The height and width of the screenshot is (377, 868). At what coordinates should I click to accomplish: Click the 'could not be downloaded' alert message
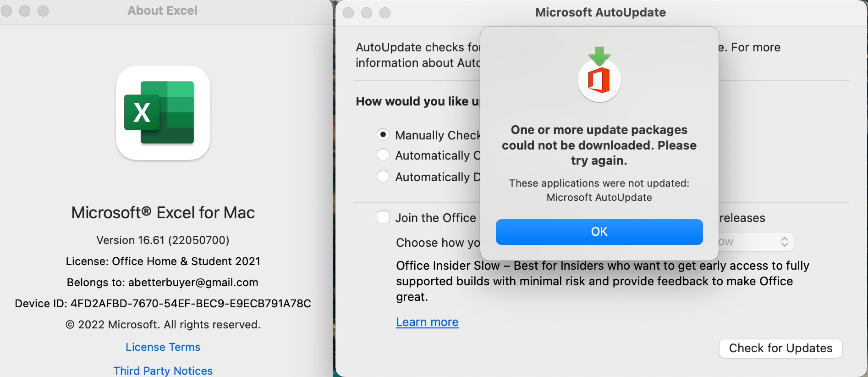coord(599,145)
